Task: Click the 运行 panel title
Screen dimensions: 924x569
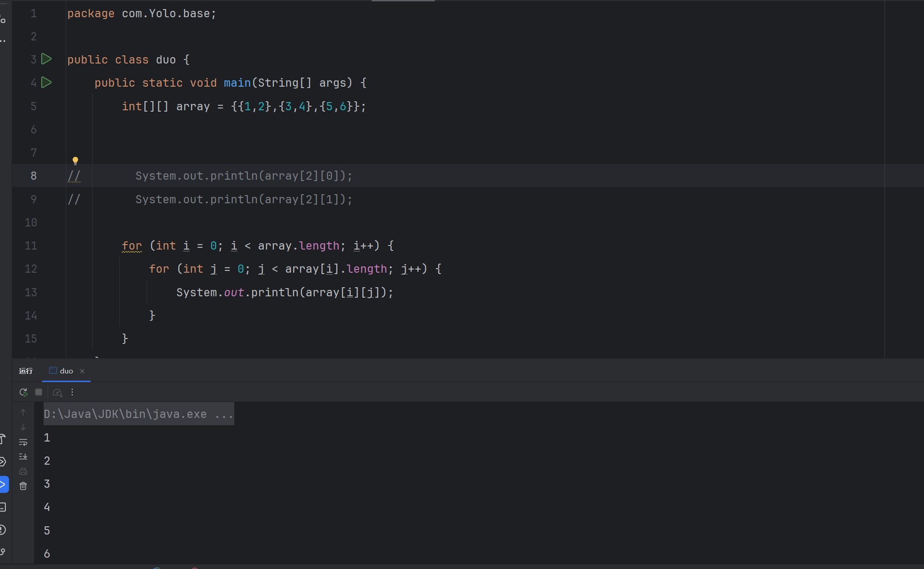Action: coord(26,371)
